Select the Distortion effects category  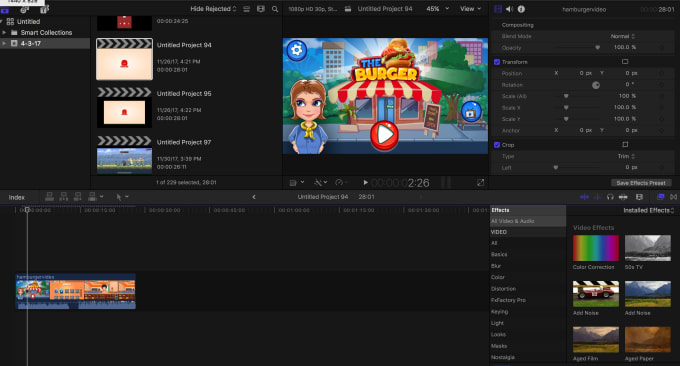(503, 289)
